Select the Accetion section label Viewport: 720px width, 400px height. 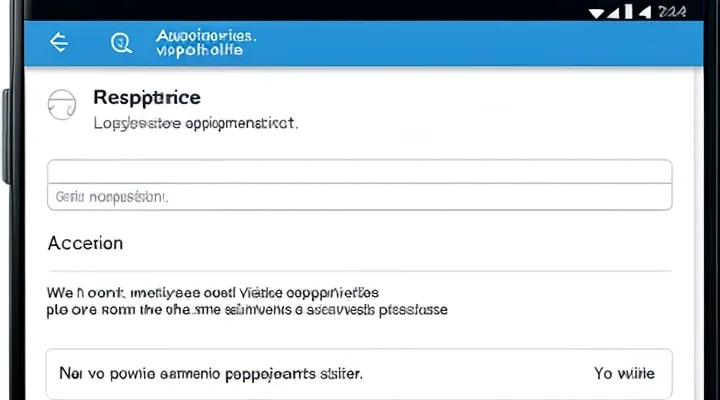click(86, 243)
